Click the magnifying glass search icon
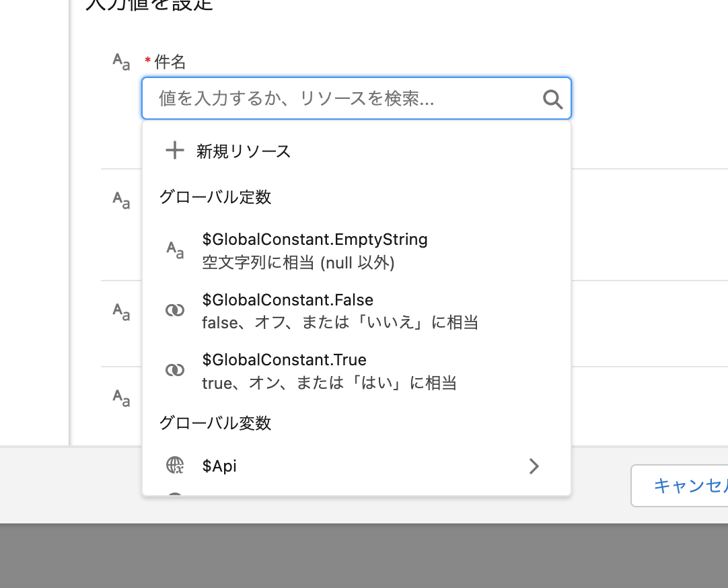 [x=552, y=99]
